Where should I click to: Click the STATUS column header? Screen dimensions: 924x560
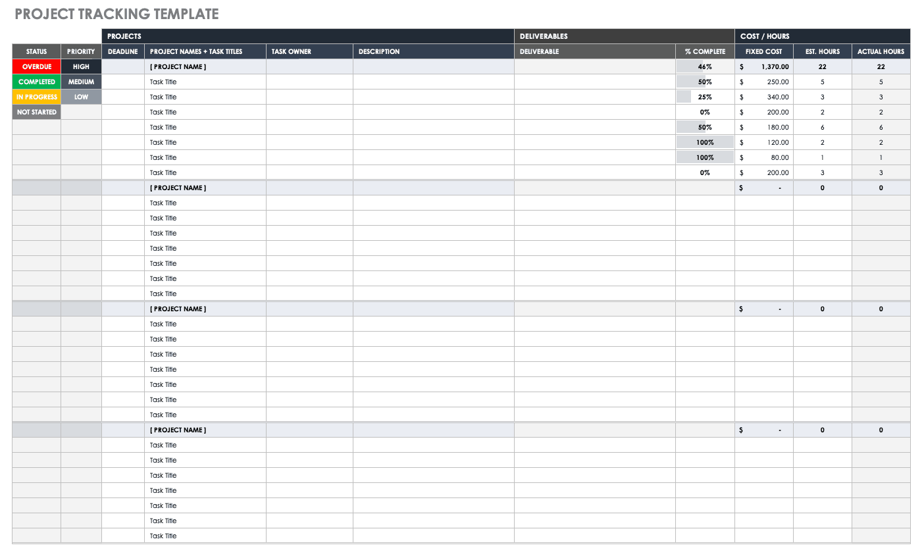coord(36,51)
